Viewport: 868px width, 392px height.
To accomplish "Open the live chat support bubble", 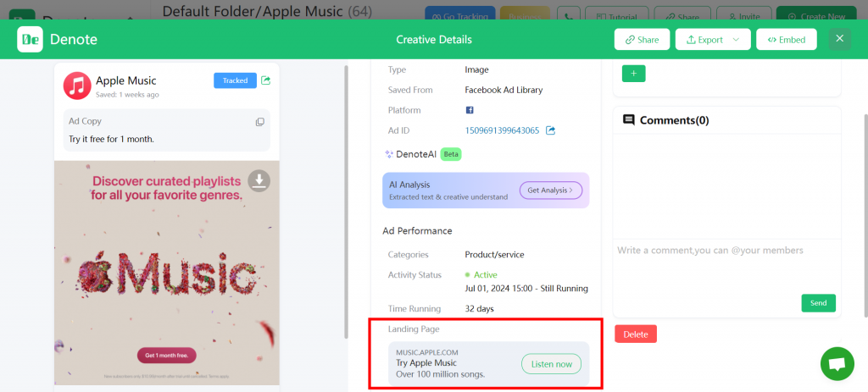I will pos(837,364).
